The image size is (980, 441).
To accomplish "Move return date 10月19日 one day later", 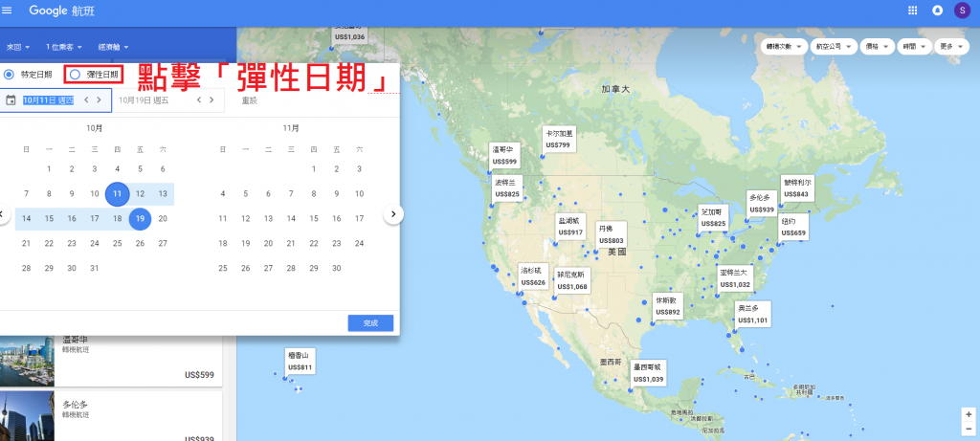I will tap(212, 99).
